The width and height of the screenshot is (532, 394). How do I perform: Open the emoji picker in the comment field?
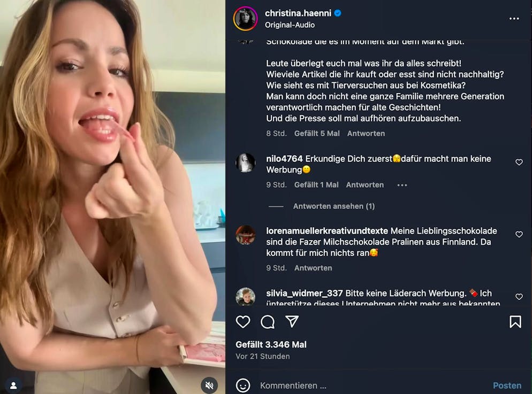tap(242, 385)
